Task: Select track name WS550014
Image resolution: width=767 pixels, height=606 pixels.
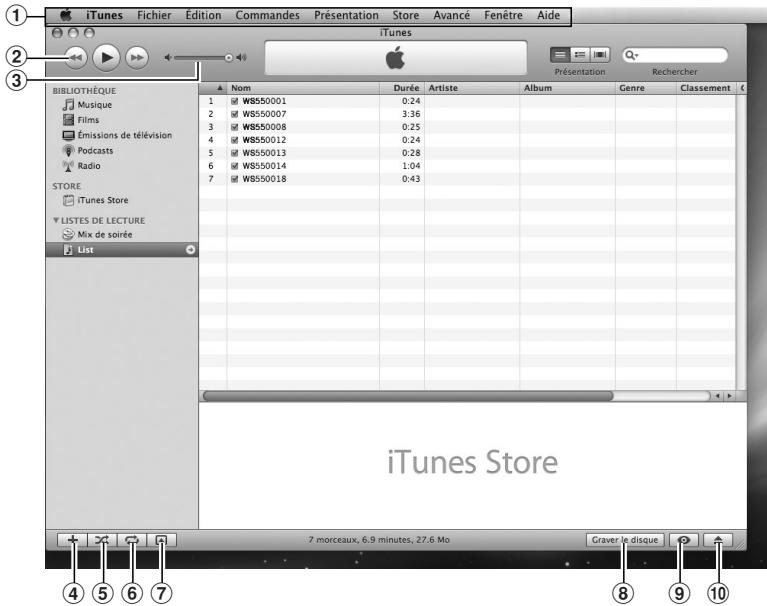Action: pyautogui.click(x=264, y=166)
